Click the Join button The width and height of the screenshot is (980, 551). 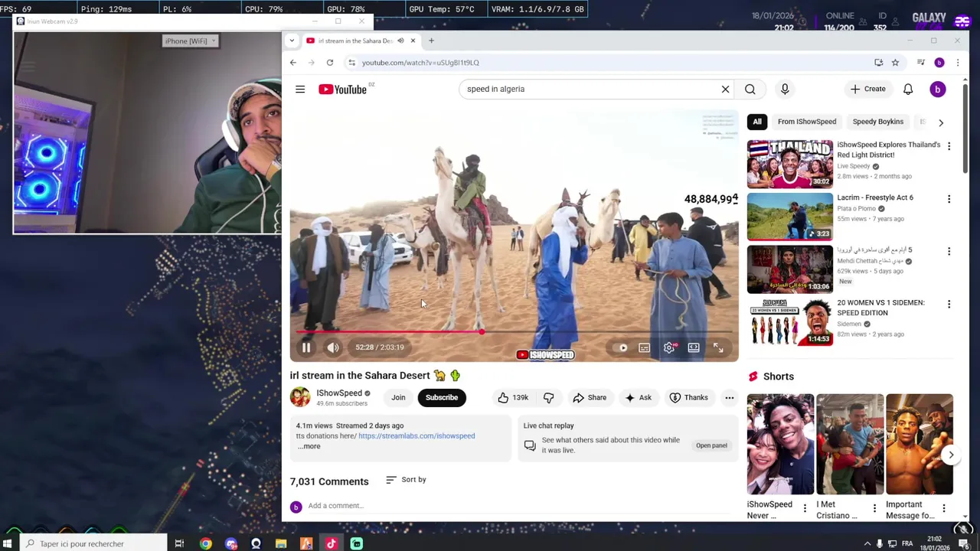398,397
